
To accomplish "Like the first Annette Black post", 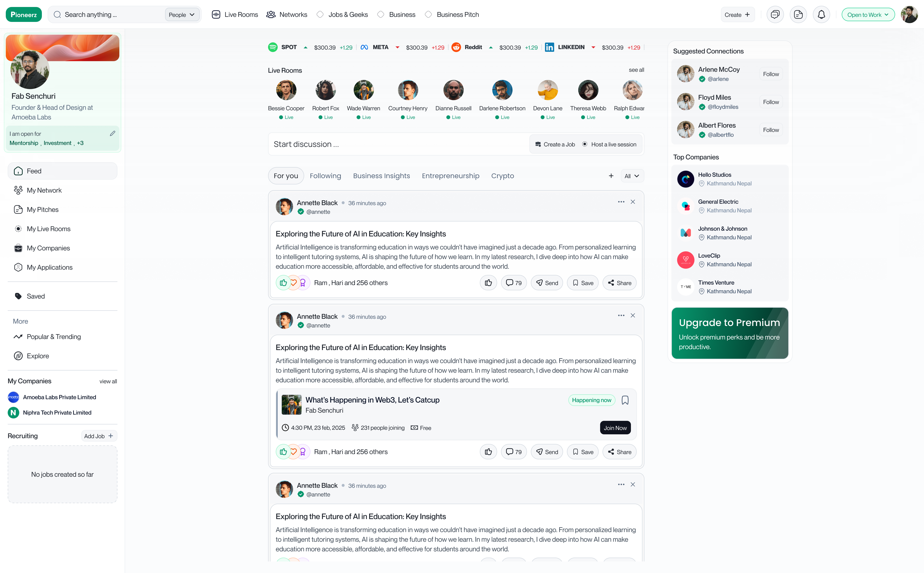I will [x=488, y=283].
